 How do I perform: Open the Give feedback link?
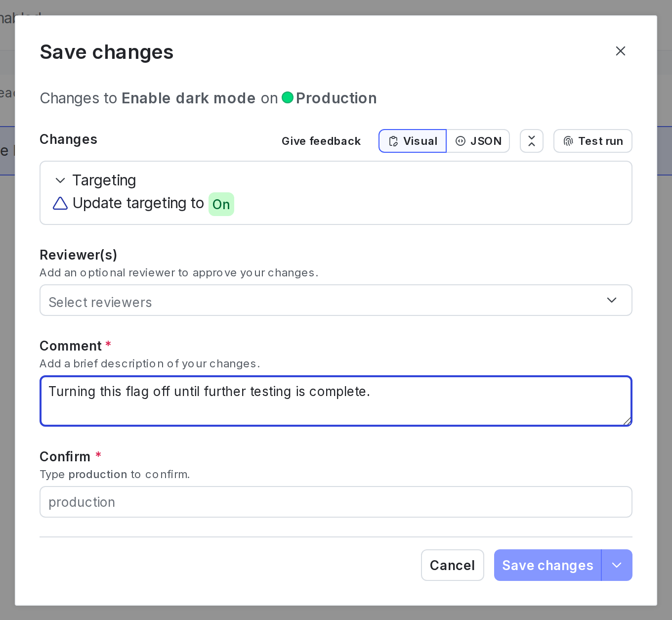coord(321,141)
